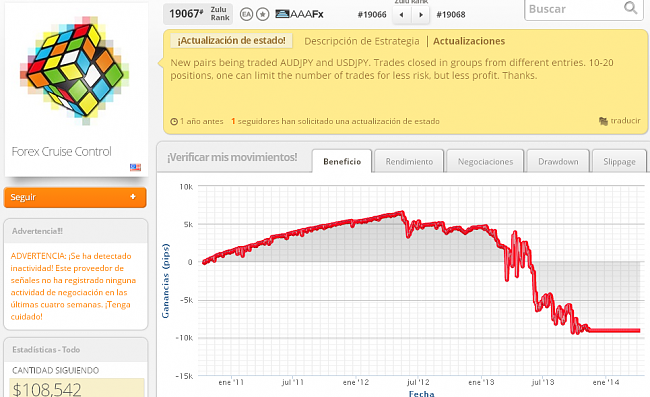The height and width of the screenshot is (397, 650).
Task: Click the translate icon
Action: pyautogui.click(x=603, y=121)
